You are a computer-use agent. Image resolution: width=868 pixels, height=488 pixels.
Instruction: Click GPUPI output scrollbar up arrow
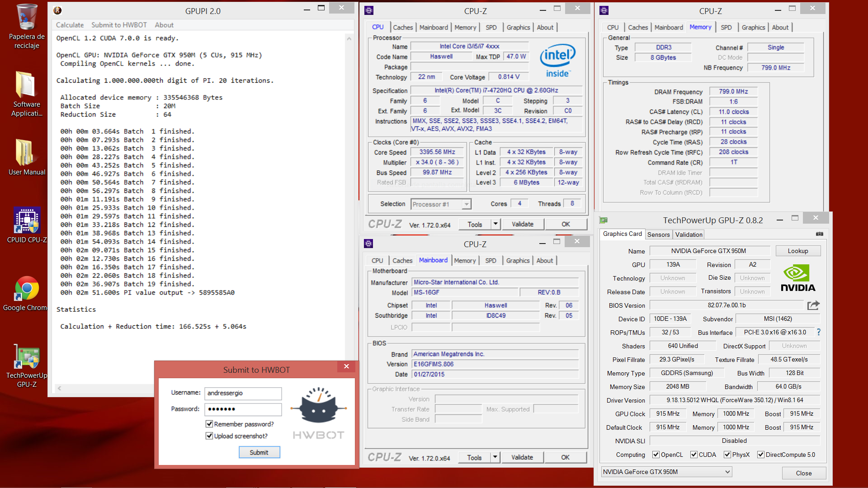tap(349, 39)
